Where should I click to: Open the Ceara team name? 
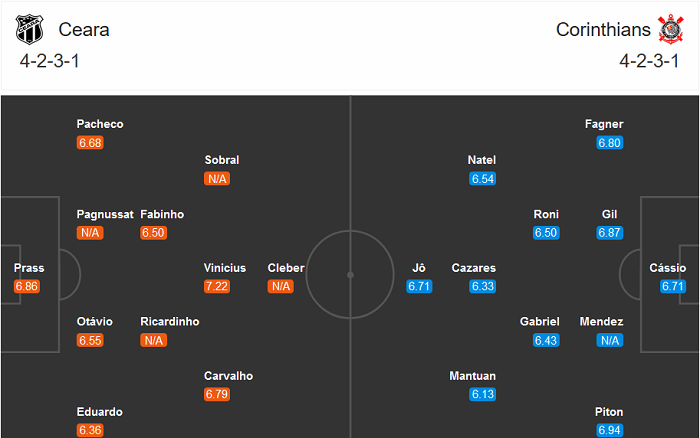click(x=84, y=30)
